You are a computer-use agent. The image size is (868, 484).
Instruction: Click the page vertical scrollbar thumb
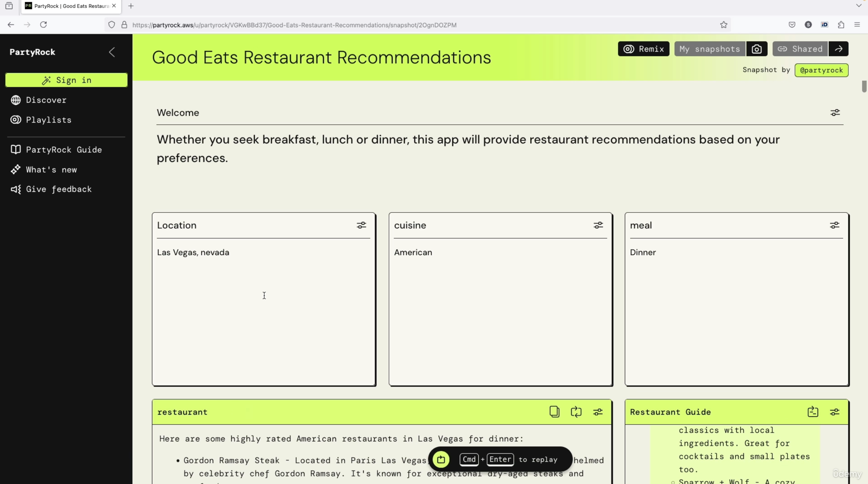[864, 86]
